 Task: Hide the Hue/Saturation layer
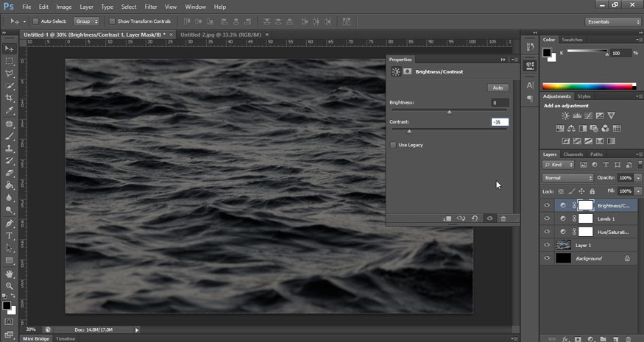547,232
